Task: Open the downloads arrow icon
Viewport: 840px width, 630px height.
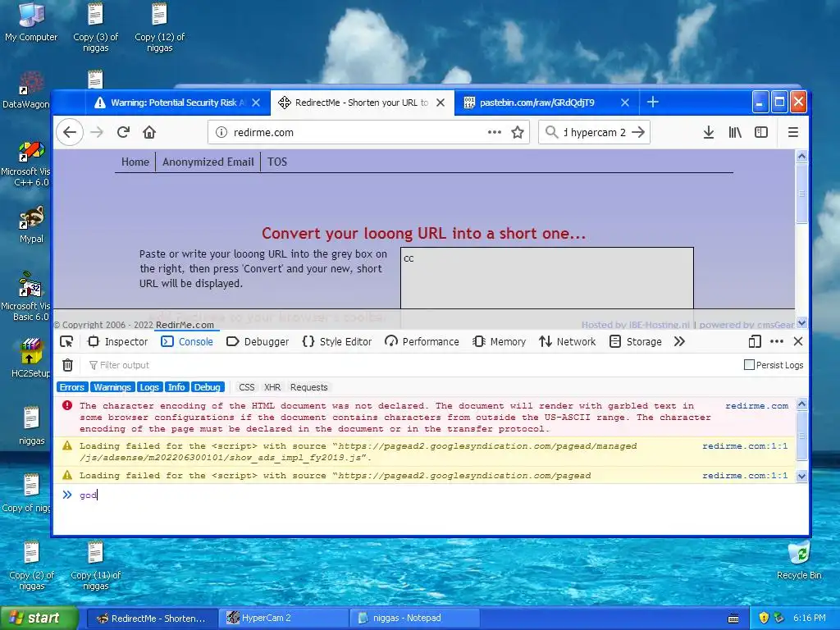Action: click(x=708, y=132)
